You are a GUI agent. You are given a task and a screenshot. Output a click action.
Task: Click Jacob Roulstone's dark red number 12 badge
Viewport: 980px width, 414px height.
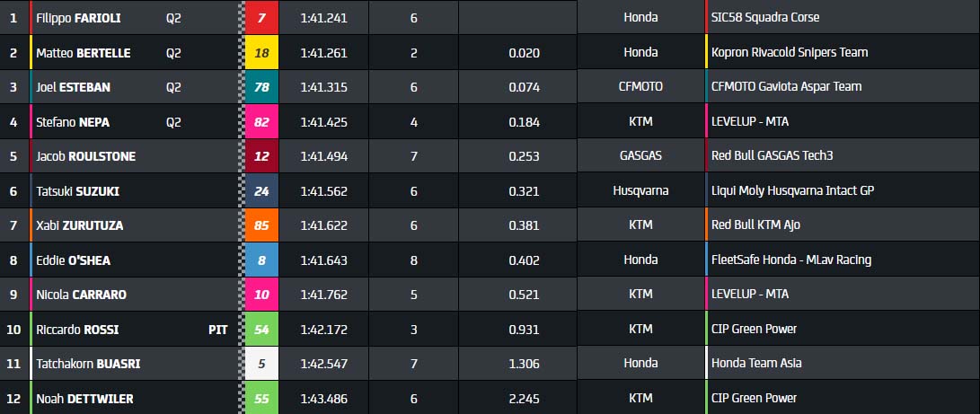[261, 156]
